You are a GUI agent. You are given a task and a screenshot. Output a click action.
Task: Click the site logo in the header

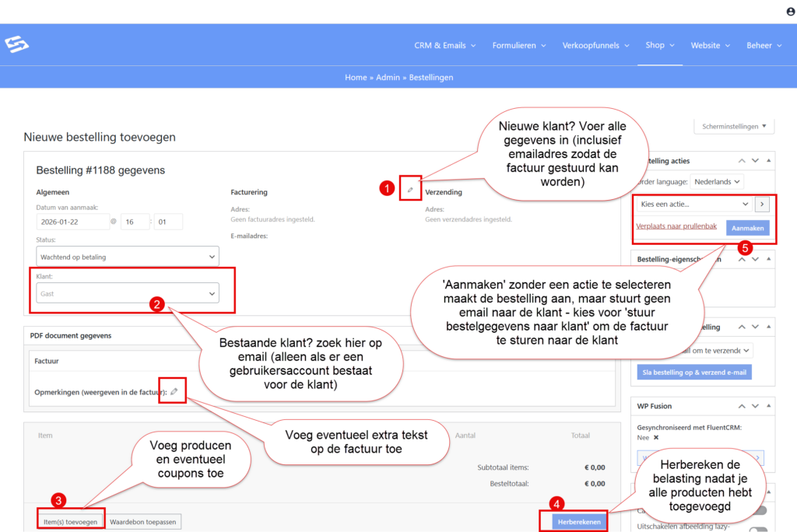16,45
